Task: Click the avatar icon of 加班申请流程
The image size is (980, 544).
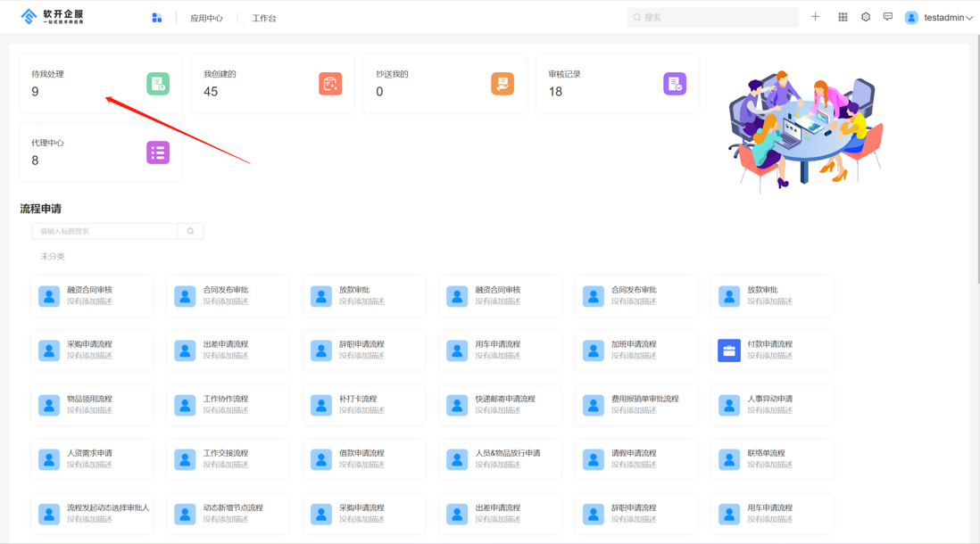Action: point(594,350)
